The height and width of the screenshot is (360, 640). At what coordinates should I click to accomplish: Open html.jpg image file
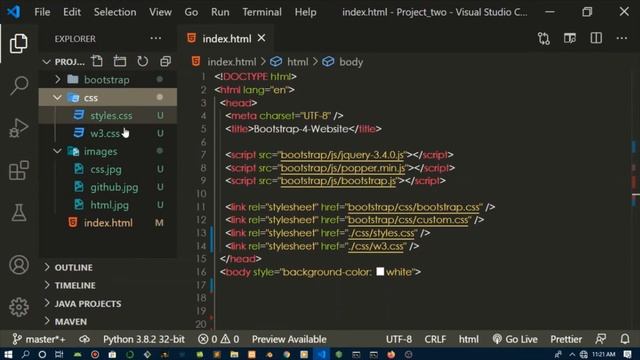tap(108, 205)
